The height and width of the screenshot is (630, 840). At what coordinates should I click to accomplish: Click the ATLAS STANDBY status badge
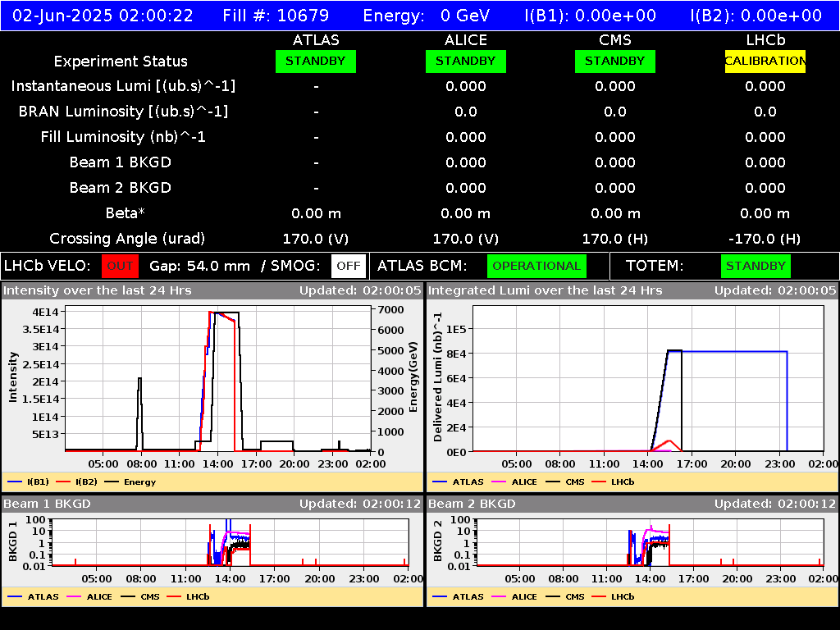tap(316, 61)
